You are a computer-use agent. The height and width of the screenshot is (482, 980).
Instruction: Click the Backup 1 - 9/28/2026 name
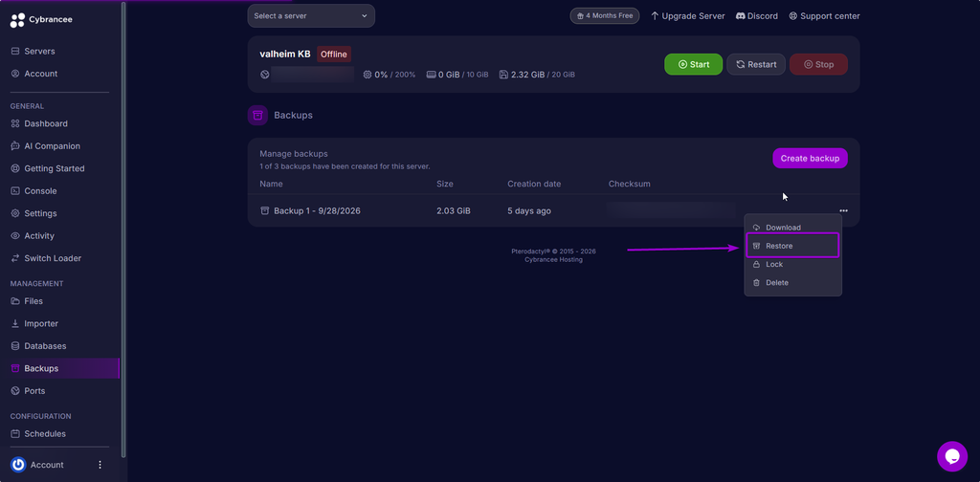click(317, 211)
